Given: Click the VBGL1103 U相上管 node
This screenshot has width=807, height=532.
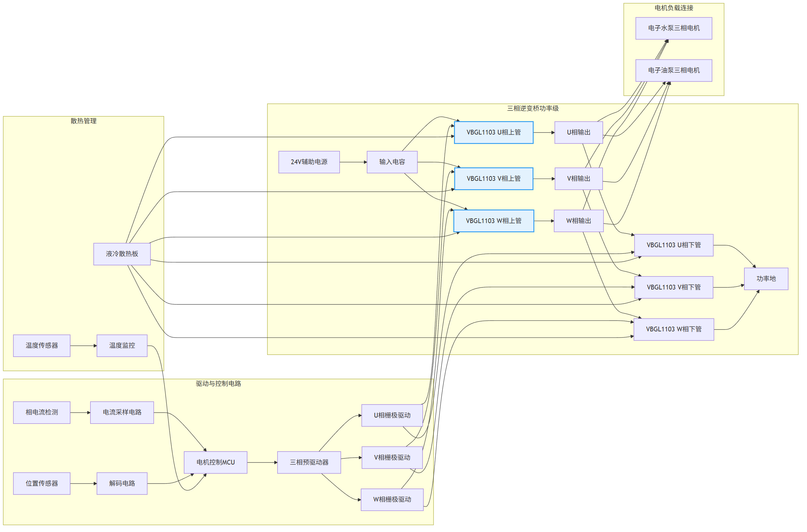Looking at the screenshot, I should (x=493, y=132).
